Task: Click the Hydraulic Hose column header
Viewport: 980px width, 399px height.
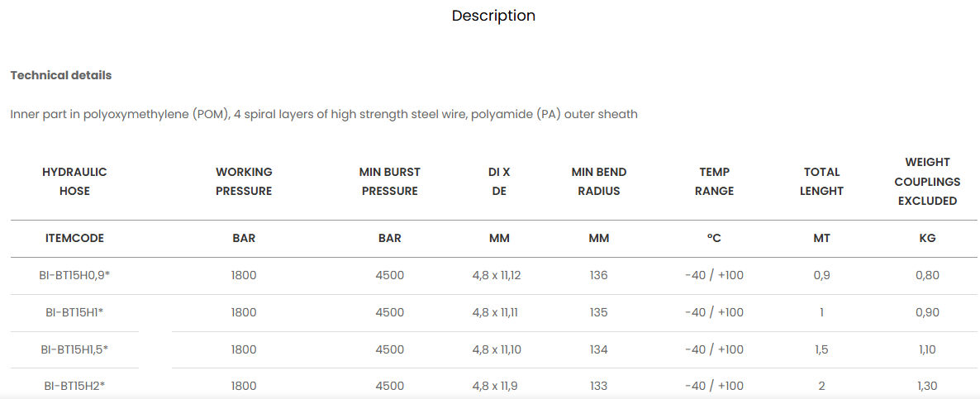Action: (x=74, y=182)
